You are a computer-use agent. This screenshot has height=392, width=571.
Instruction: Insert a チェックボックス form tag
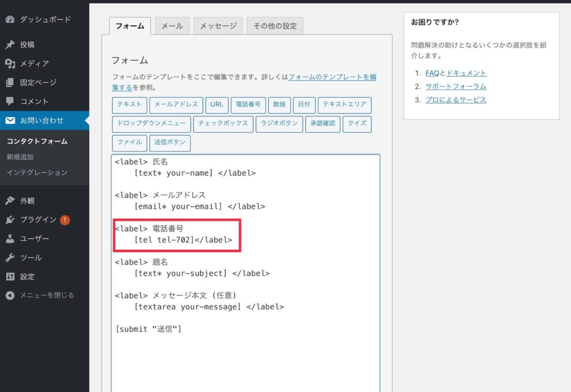[223, 124]
